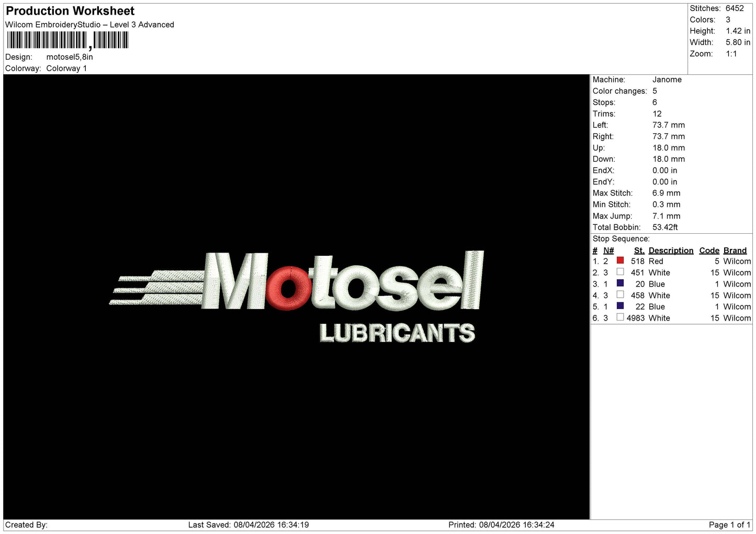The image size is (756, 534).
Task: Click the 'Production Worksheet' title
Action: click(70, 11)
